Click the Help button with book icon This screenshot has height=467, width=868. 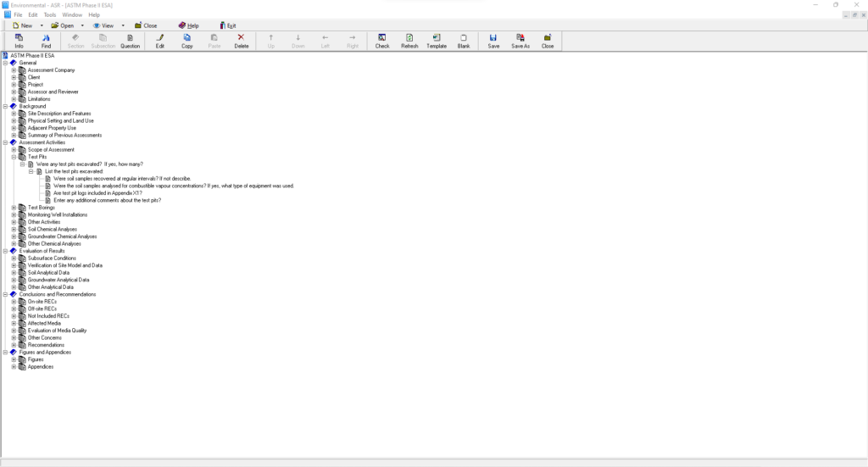[188, 25]
